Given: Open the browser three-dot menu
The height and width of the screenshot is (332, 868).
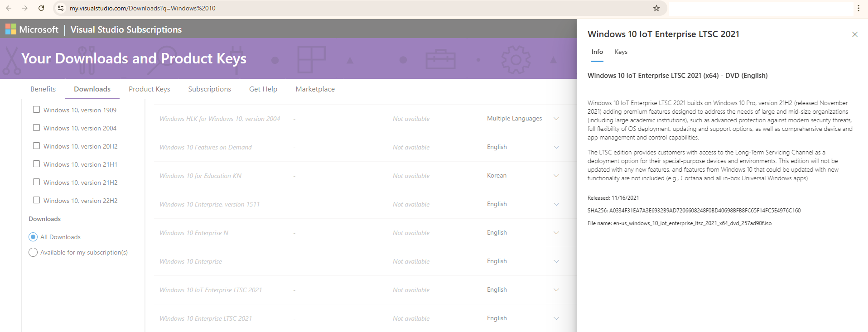Looking at the screenshot, I should point(858,8).
